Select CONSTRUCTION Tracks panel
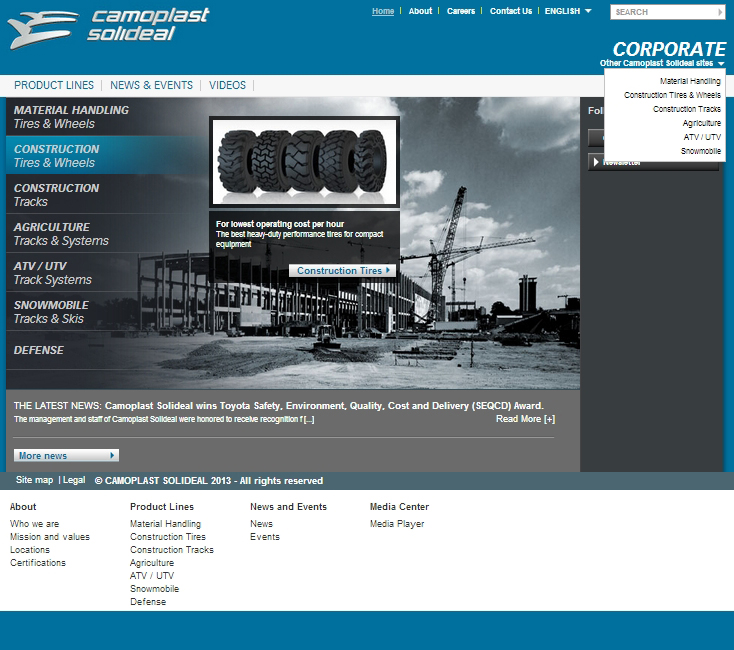The height and width of the screenshot is (650, 734). pos(107,194)
